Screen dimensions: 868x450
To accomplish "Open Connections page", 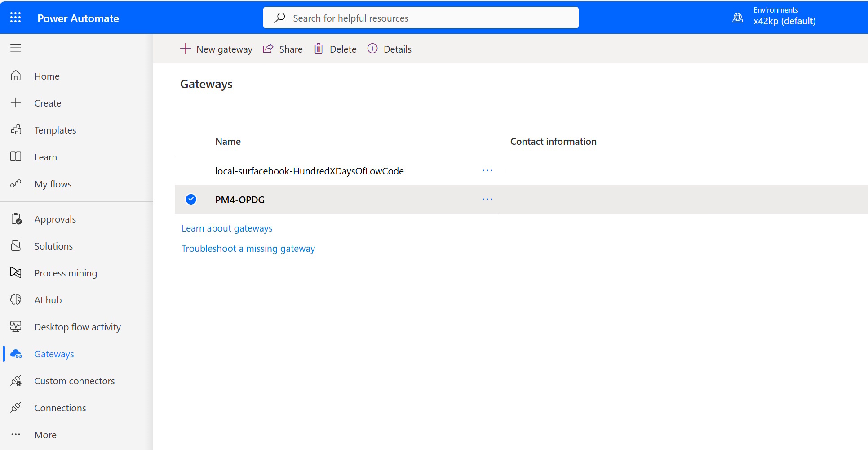I will 60,408.
